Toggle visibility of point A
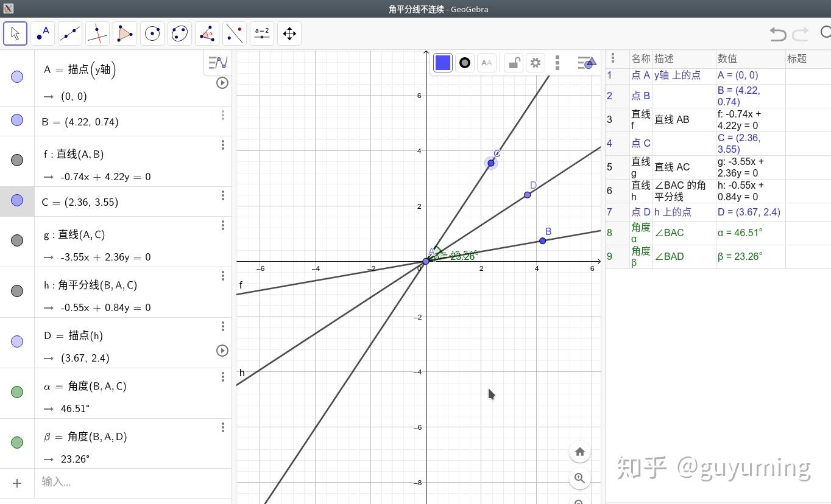The height and width of the screenshot is (504, 831). tap(17, 77)
